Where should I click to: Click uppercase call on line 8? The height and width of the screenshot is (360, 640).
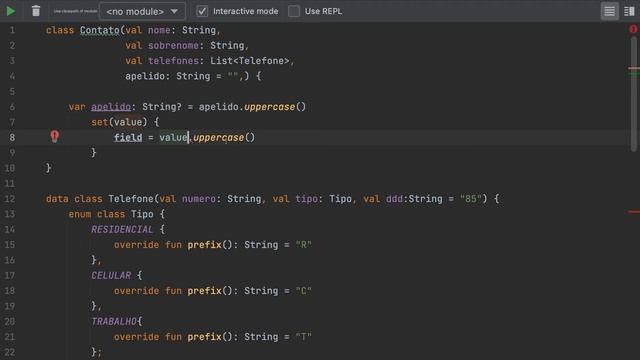224,138
